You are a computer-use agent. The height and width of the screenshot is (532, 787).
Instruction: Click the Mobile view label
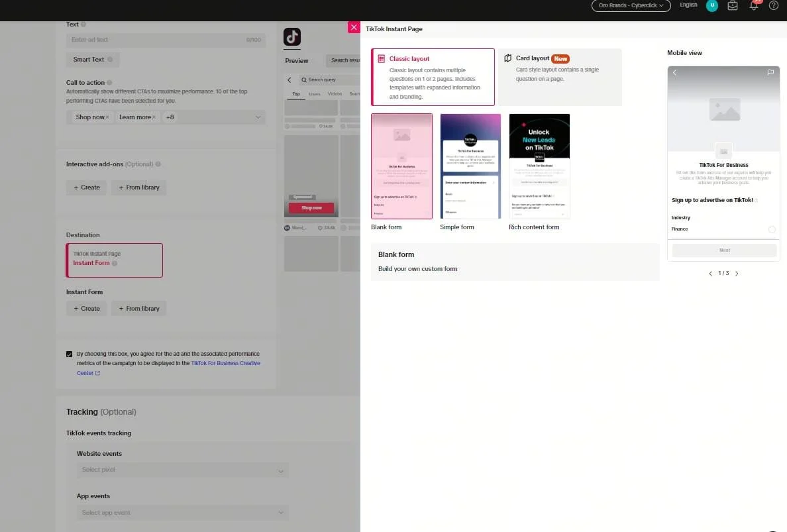pyautogui.click(x=684, y=53)
